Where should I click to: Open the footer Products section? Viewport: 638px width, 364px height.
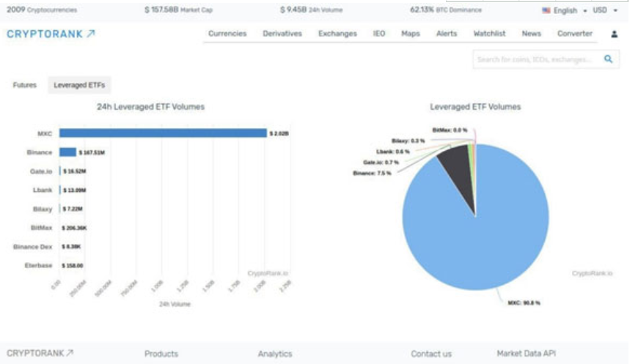pyautogui.click(x=161, y=354)
